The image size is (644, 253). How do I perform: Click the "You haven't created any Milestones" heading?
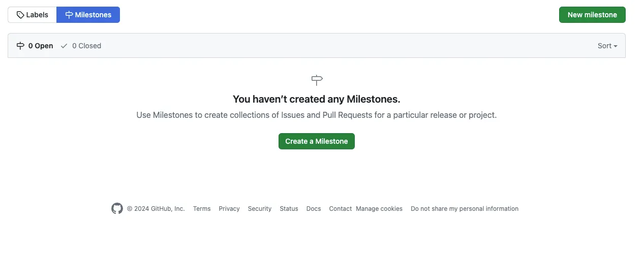[317, 99]
